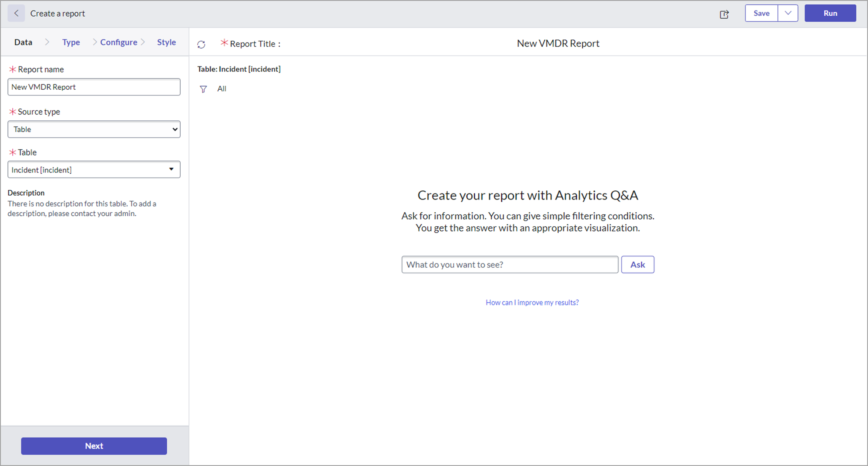Screen dimensions: 868x466
Task: Refresh the report preview
Action: pos(202,44)
